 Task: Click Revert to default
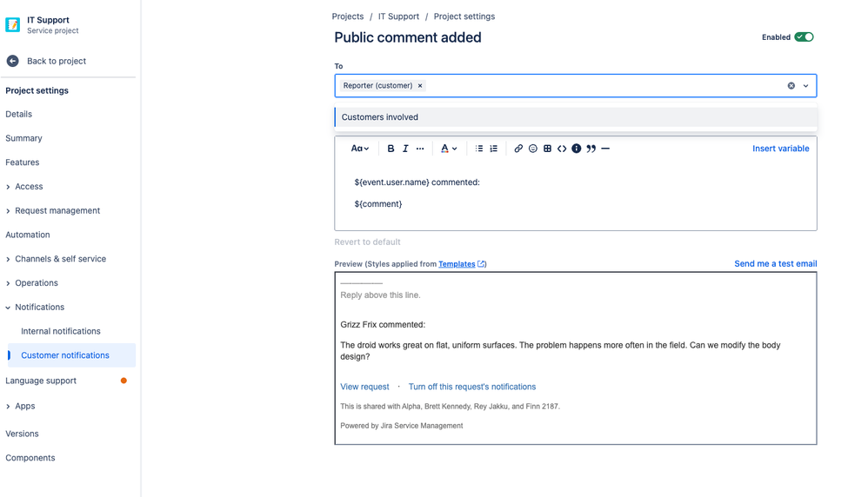[x=367, y=242]
